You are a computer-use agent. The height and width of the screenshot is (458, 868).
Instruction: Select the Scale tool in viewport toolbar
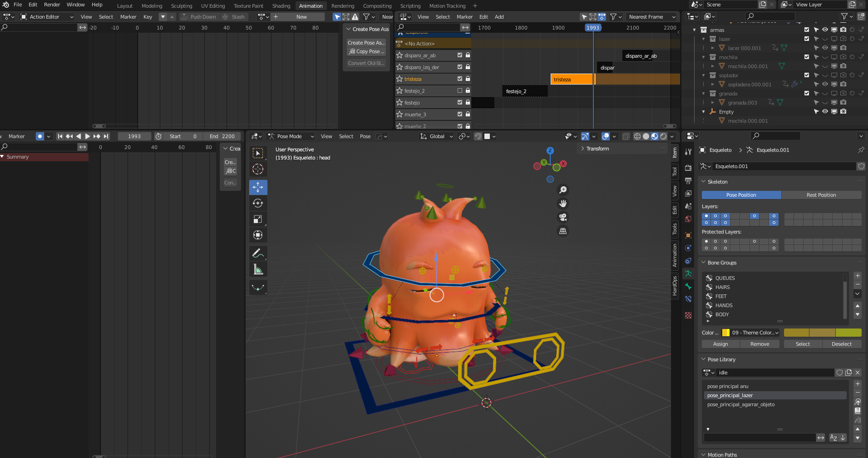point(258,219)
